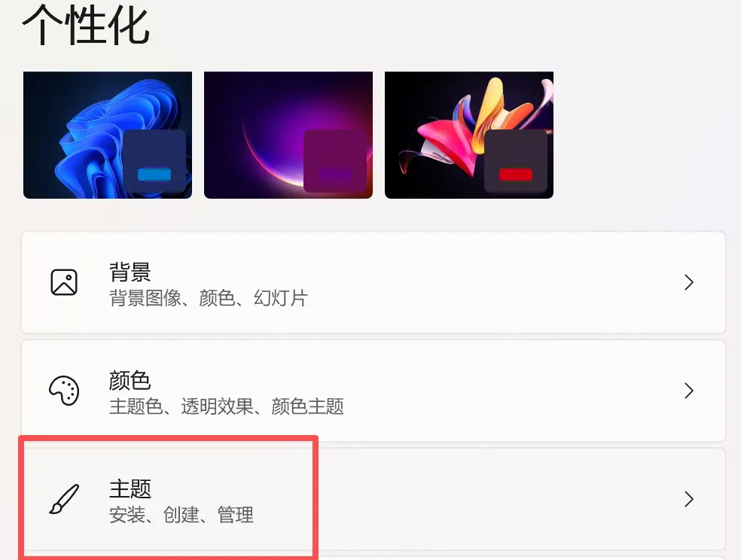Expand the 颜色 row chevron arrow
The height and width of the screenshot is (560, 741).
click(x=689, y=391)
